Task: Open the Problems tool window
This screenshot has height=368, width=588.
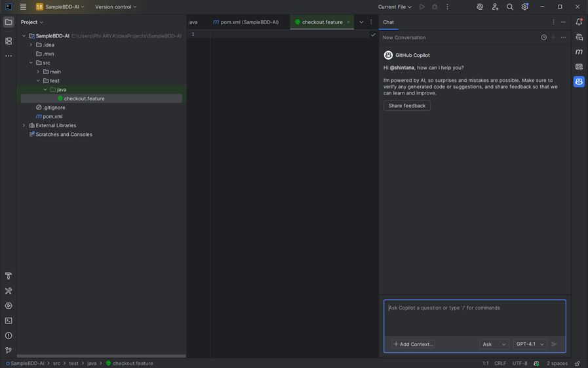Action: coord(9,336)
